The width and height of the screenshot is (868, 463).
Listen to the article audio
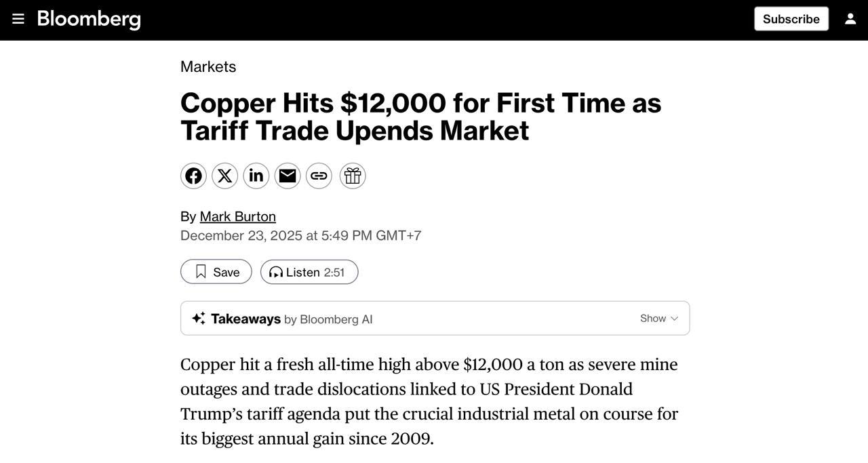[x=309, y=272]
